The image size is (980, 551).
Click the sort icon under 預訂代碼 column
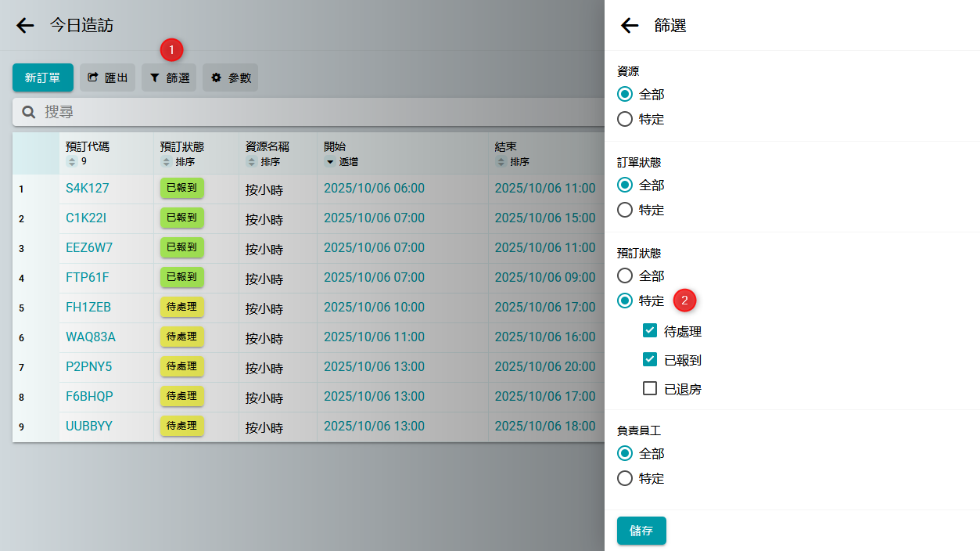coord(72,162)
